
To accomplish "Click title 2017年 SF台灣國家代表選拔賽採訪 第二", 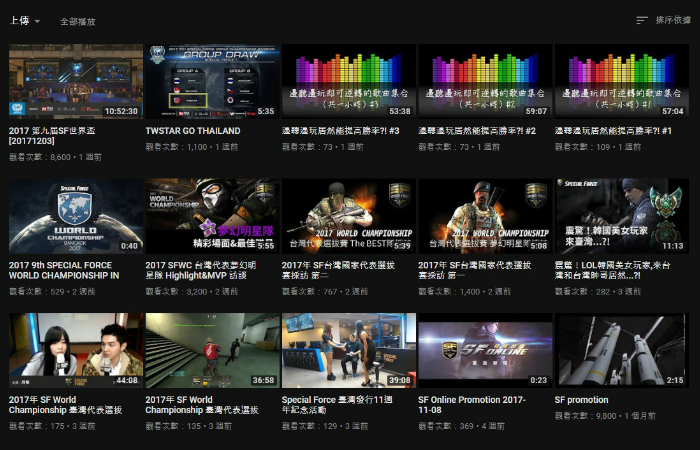I will click(338, 270).
